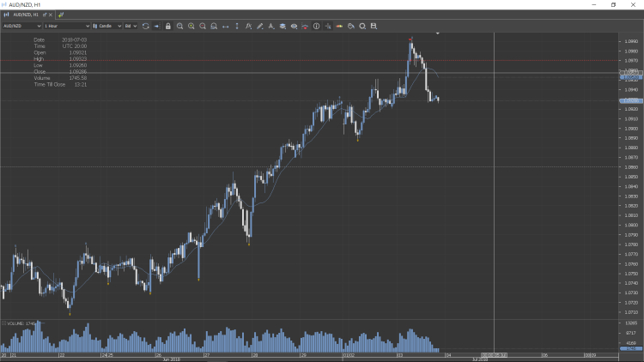Click the VOLUME indicator label
This screenshot has height=362, width=644.
(21, 323)
